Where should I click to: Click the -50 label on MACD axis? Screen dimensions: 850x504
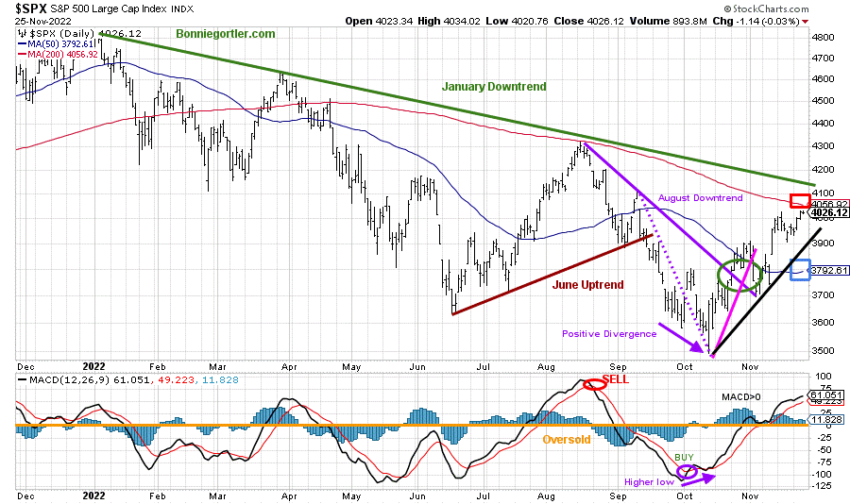[821, 450]
